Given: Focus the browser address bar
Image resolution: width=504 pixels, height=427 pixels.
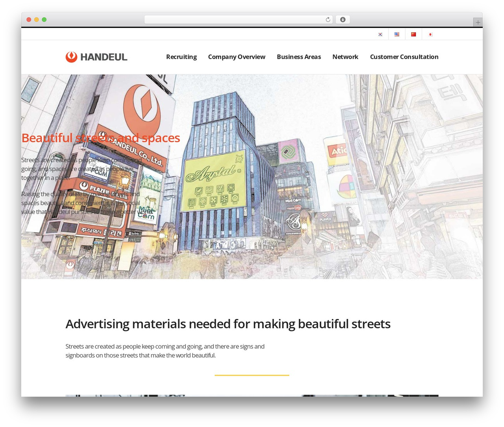Looking at the screenshot, I should [x=238, y=20].
